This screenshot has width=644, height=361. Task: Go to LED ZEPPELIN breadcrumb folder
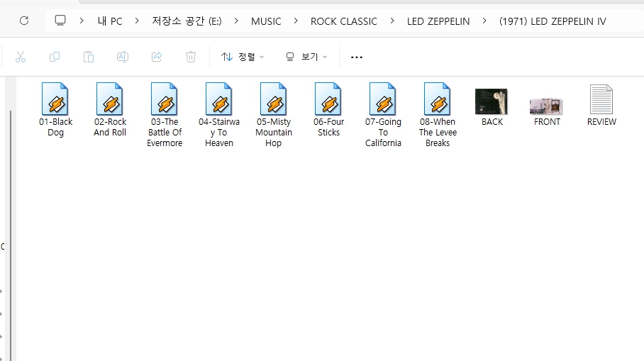click(438, 21)
